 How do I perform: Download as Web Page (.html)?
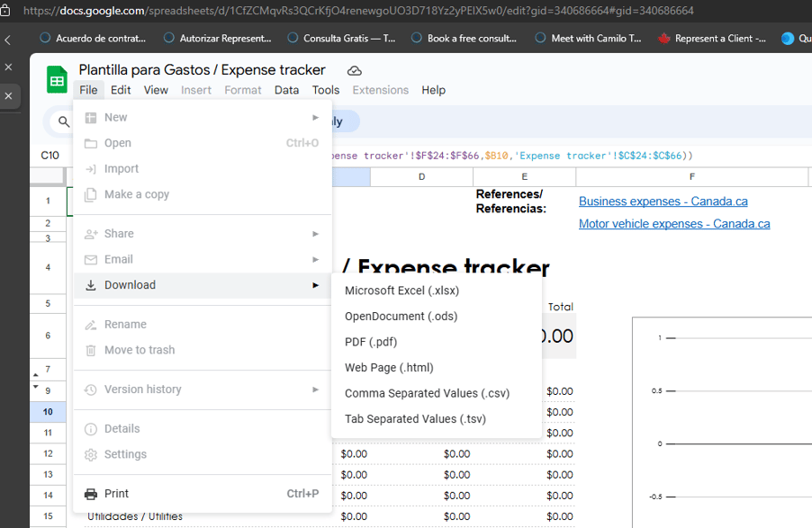coord(437,368)
